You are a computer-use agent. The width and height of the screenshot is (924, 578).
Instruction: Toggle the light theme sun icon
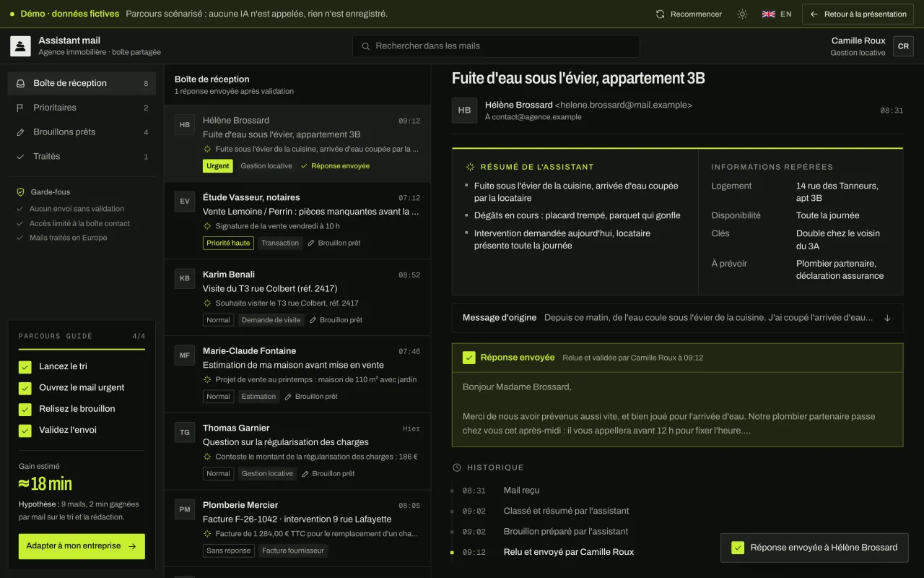(x=742, y=14)
